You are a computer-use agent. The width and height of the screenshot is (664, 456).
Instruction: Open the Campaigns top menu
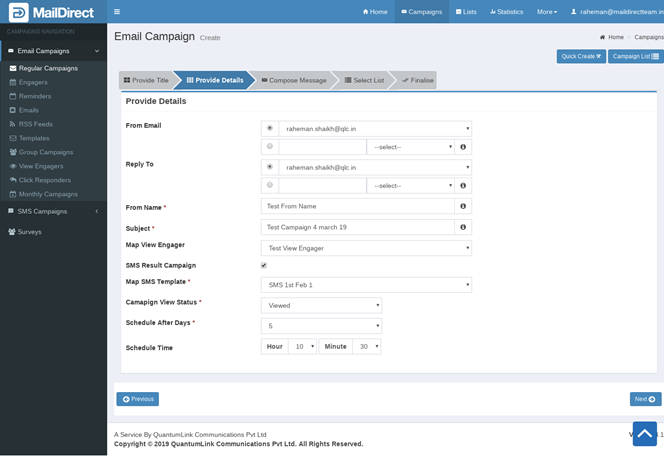[421, 12]
